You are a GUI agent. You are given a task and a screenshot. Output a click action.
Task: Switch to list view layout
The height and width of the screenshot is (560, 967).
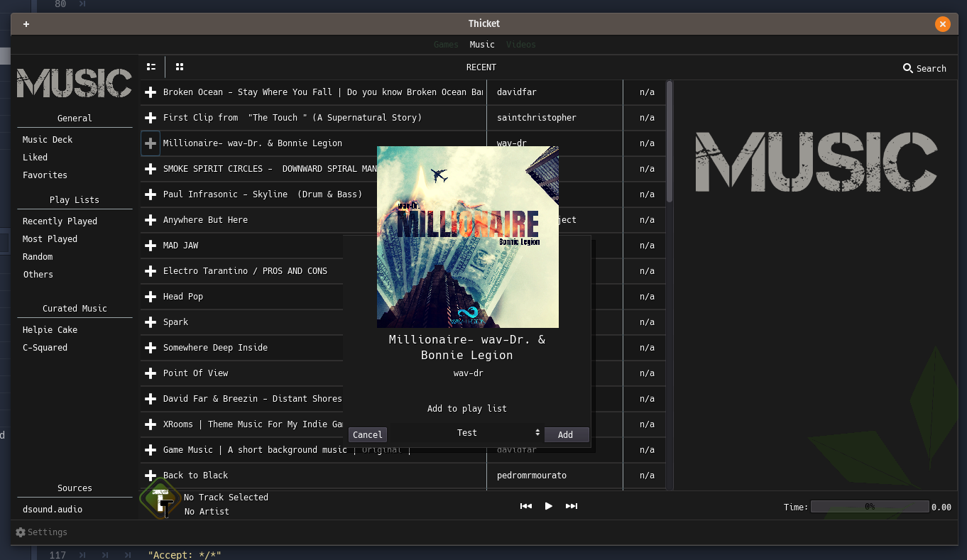pos(151,67)
